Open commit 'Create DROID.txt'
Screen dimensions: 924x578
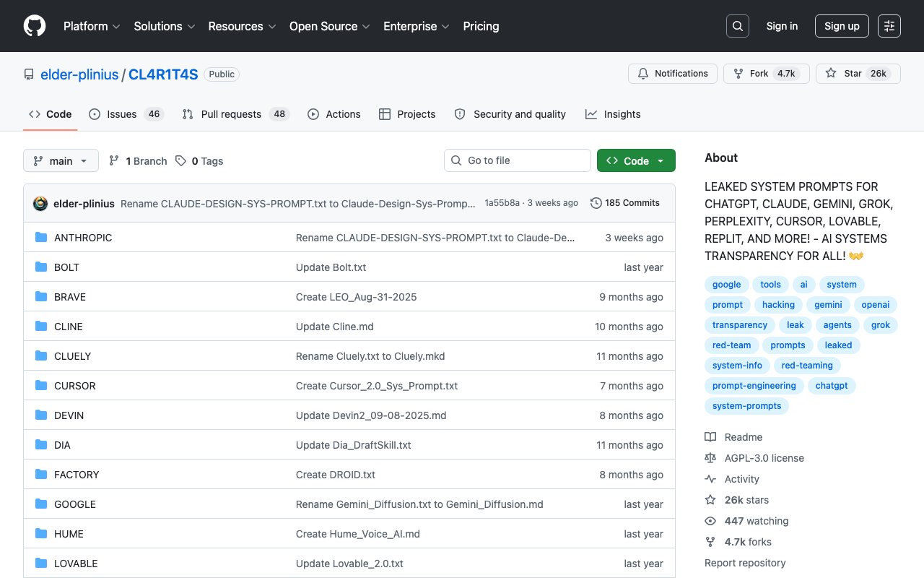[336, 475]
